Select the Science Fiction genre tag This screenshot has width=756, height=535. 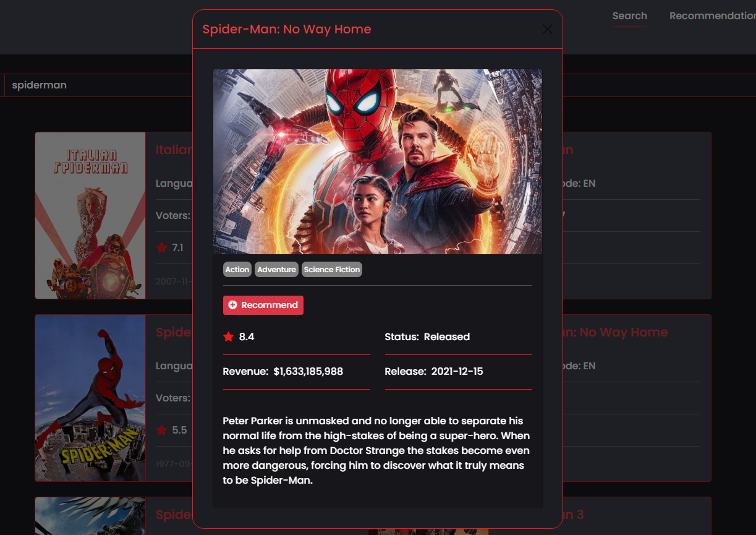(x=332, y=270)
